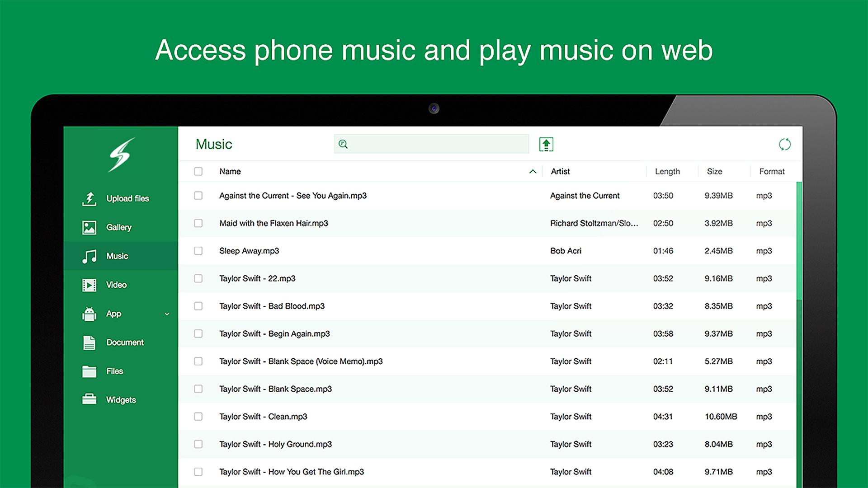Image resolution: width=868 pixels, height=488 pixels.
Task: Open the Video section
Action: click(116, 285)
